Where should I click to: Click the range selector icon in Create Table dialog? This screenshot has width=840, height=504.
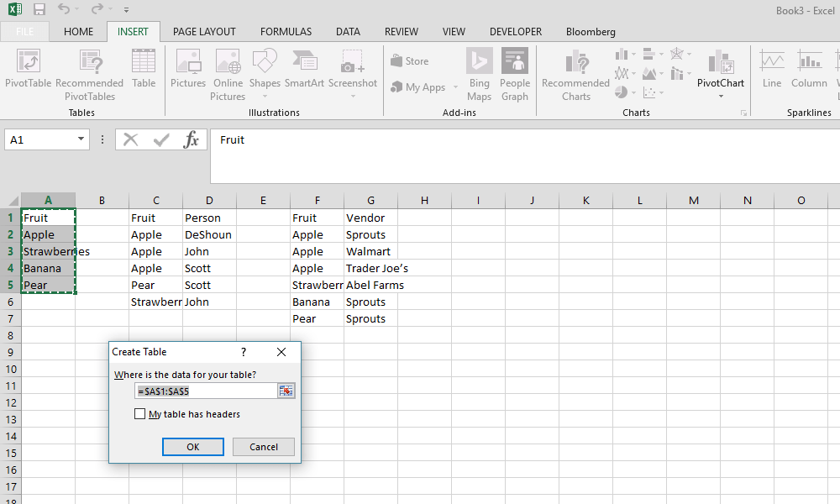click(x=286, y=391)
